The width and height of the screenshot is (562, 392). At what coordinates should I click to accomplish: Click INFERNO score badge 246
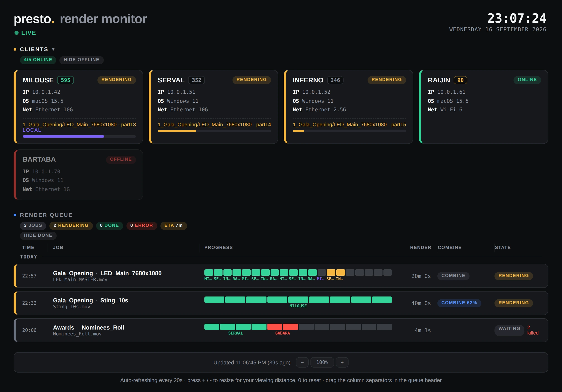pos(335,80)
